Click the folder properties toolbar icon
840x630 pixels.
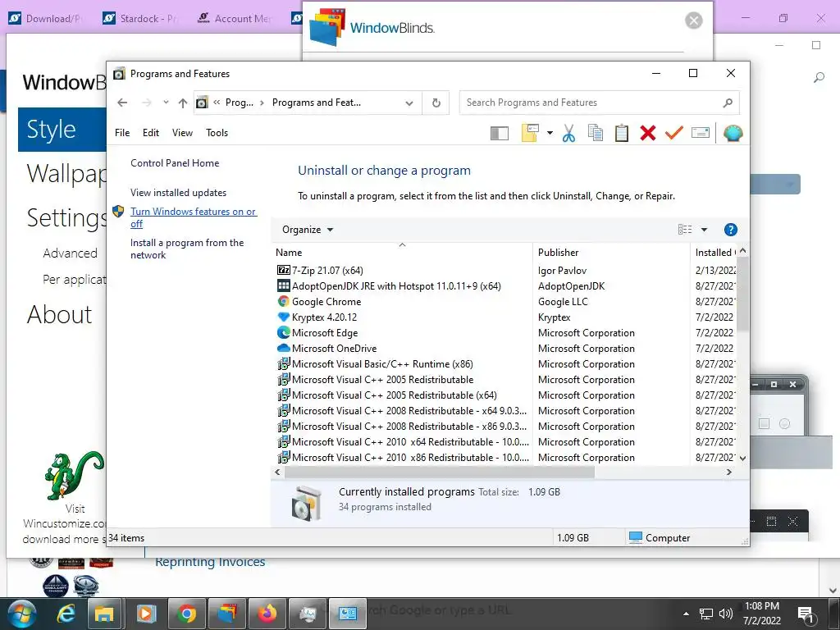coord(530,133)
